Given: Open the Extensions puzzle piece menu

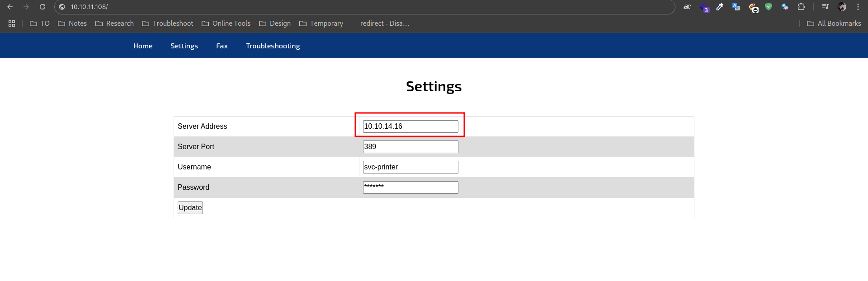Looking at the screenshot, I should pyautogui.click(x=801, y=7).
